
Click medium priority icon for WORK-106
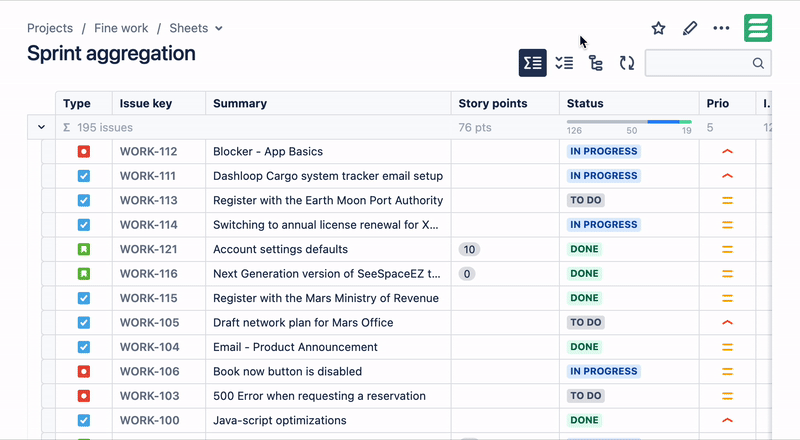(x=728, y=372)
